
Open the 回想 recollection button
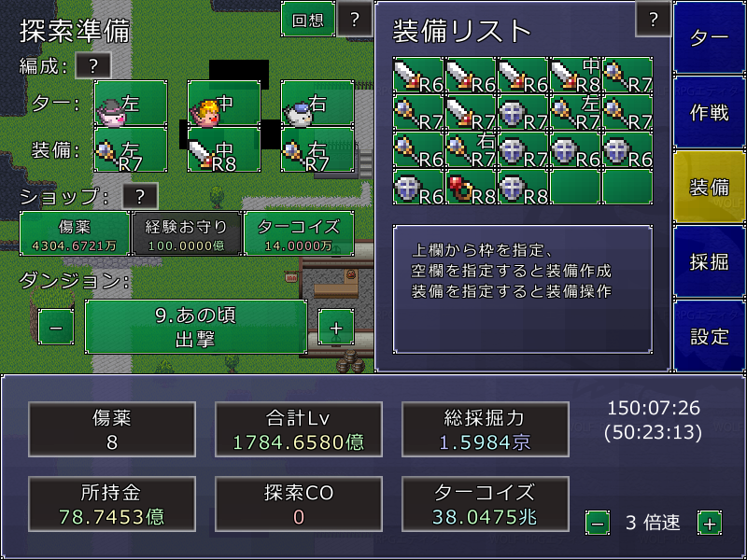[308, 19]
